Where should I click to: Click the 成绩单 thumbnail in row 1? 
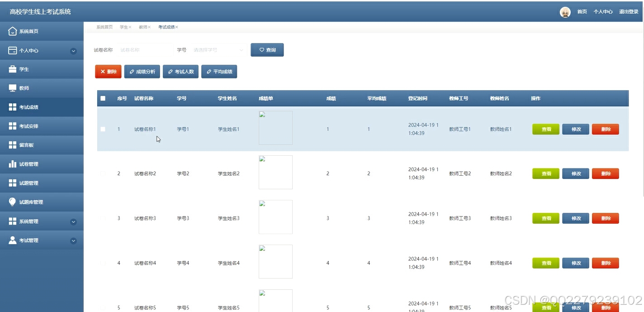[x=275, y=128]
